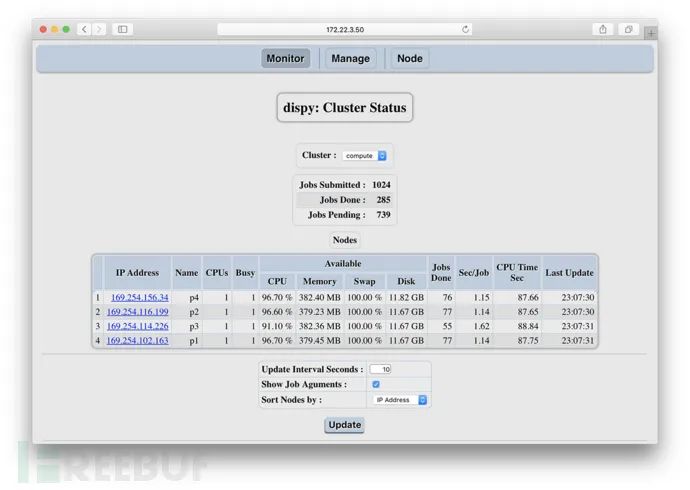The image size is (690, 490).
Task: Click node name p2 cell
Action: (194, 312)
